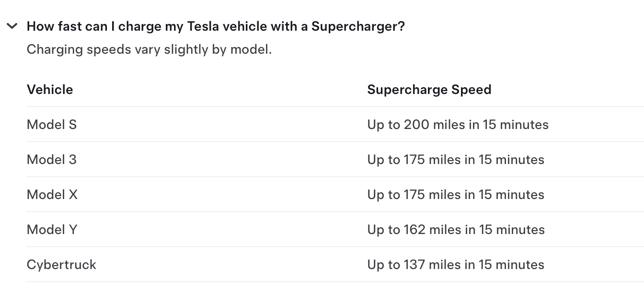Select the Cybertruck vehicle cell
This screenshot has height=305, width=644.
[x=61, y=265]
